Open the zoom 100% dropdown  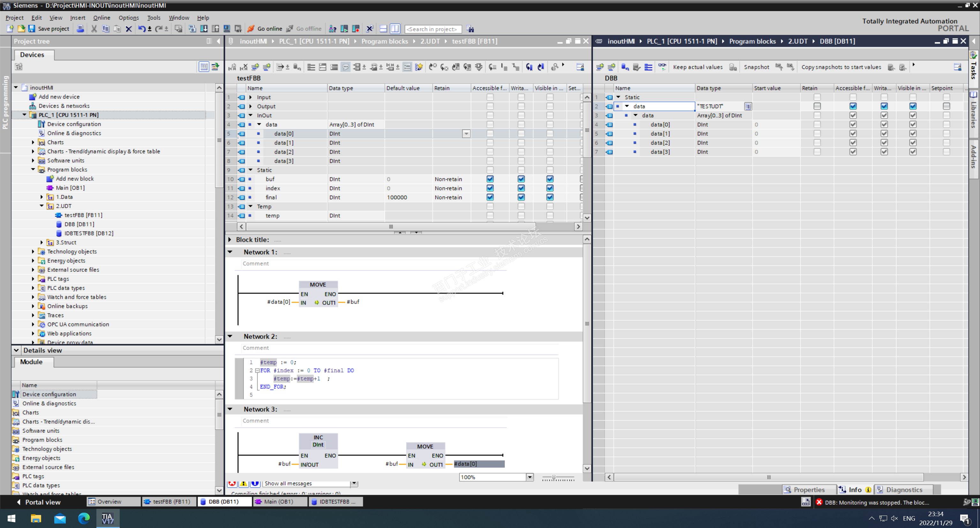click(x=530, y=477)
